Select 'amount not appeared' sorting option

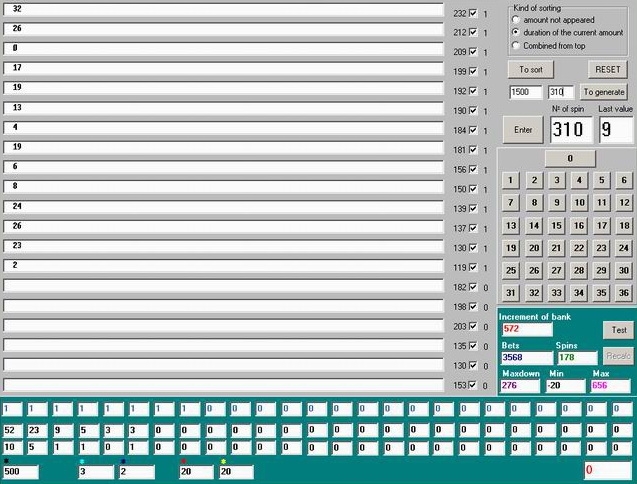[x=516, y=19]
